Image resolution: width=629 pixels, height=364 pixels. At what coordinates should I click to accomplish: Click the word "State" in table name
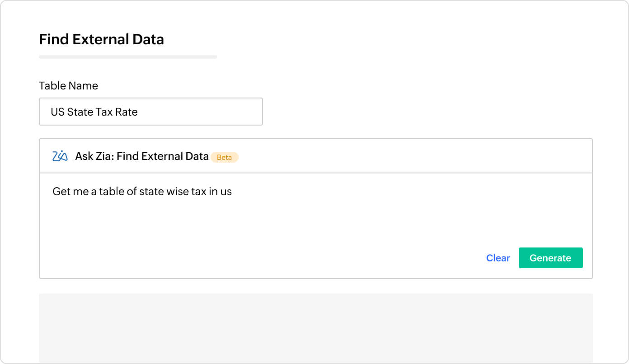point(79,112)
